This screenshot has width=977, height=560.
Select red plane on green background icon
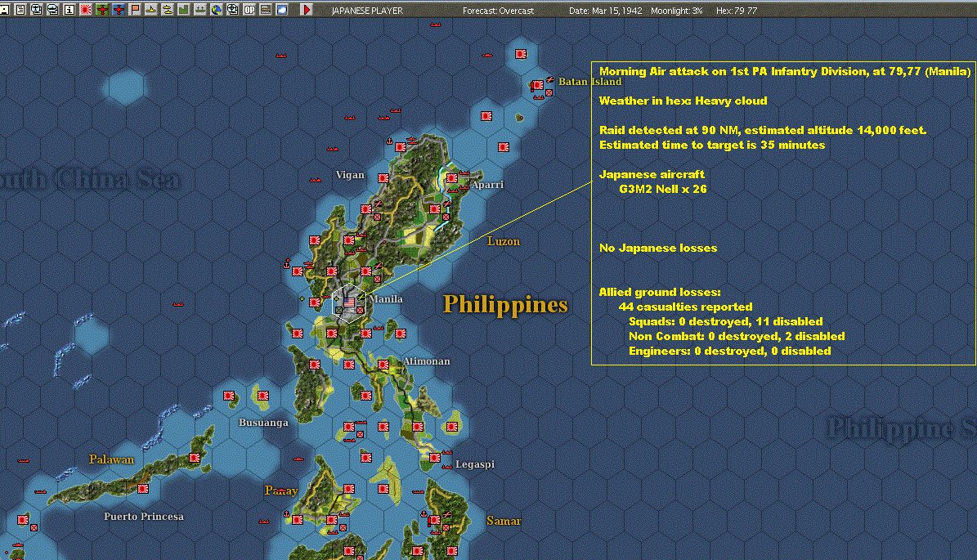point(102,9)
